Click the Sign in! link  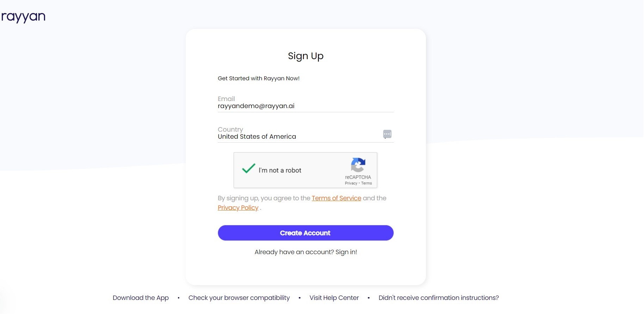pyautogui.click(x=346, y=252)
